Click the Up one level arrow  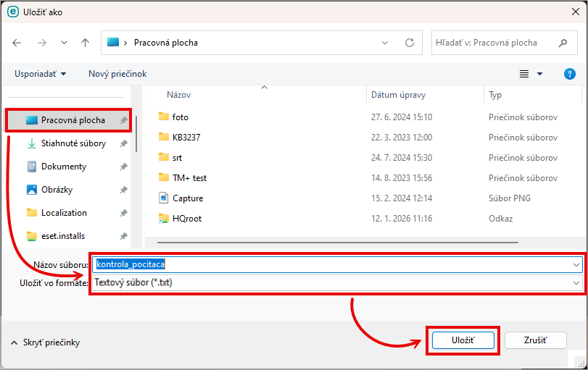[85, 43]
